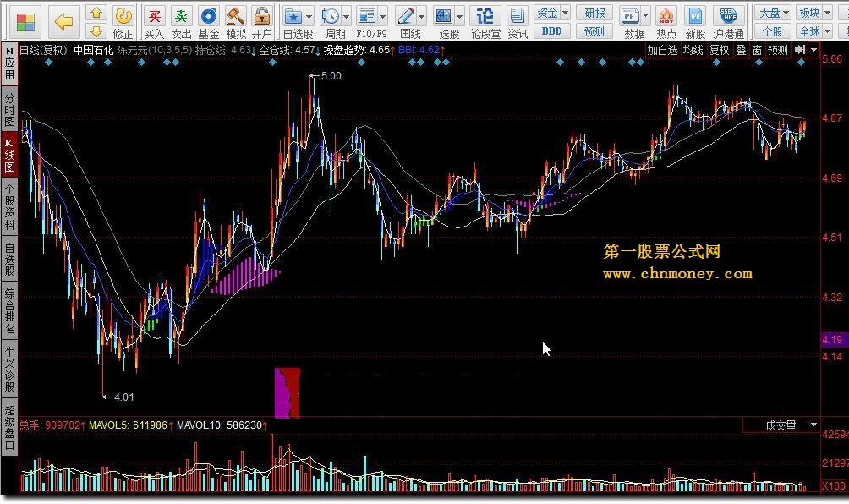Click the toolbar 预测 button below 研报

(594, 31)
